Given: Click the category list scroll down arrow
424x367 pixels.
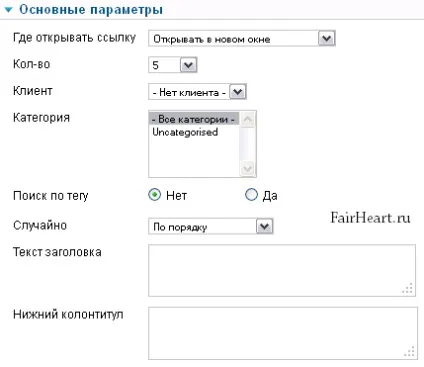Looking at the screenshot, I should click(x=248, y=168).
